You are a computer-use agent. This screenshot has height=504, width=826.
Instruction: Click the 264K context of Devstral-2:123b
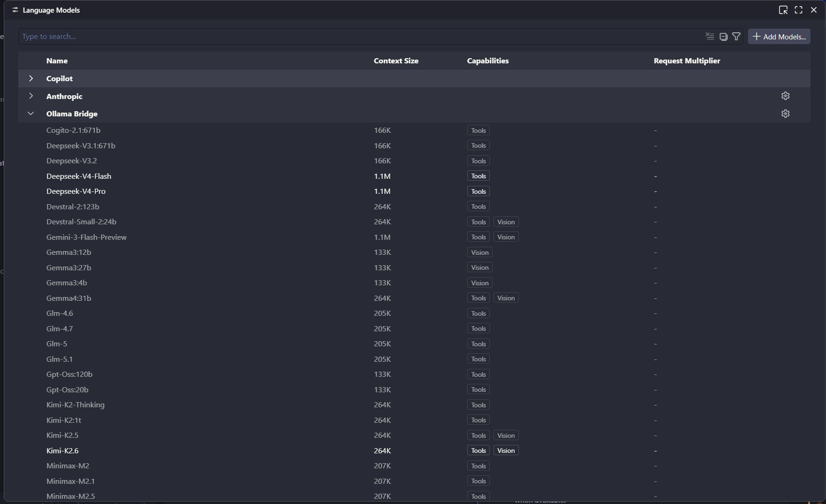tap(382, 206)
